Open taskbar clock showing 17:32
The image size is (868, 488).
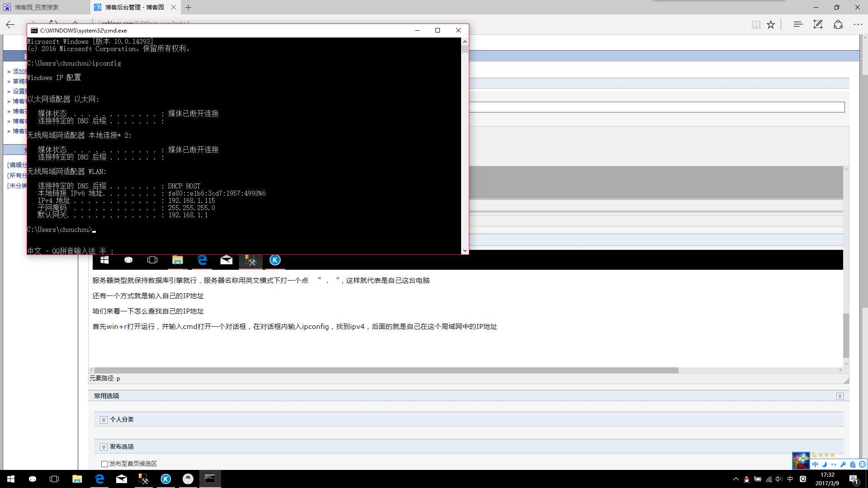pyautogui.click(x=827, y=479)
